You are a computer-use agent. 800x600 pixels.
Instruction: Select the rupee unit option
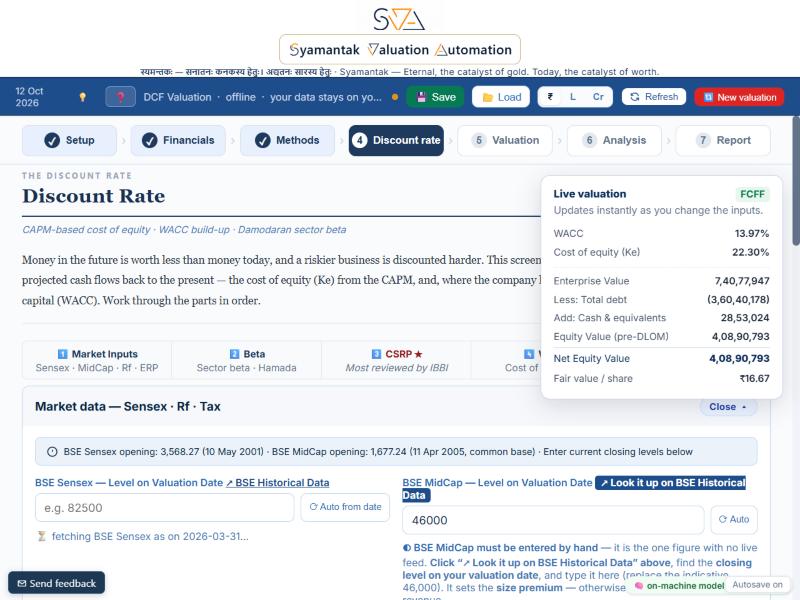[x=550, y=97]
